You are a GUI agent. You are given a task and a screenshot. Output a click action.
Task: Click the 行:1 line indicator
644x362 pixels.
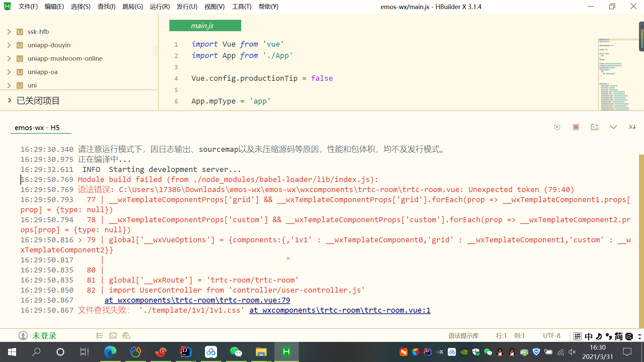tap(501, 336)
